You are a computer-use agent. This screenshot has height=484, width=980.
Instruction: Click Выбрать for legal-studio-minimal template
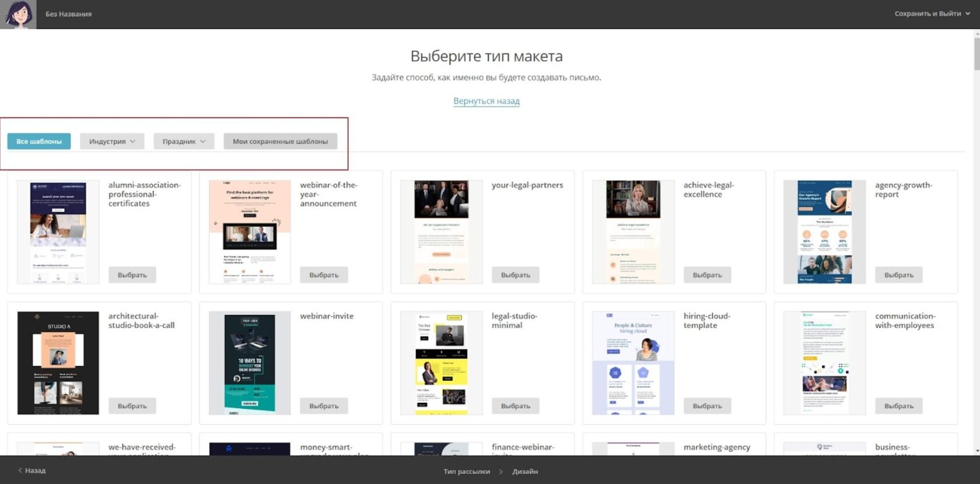516,406
